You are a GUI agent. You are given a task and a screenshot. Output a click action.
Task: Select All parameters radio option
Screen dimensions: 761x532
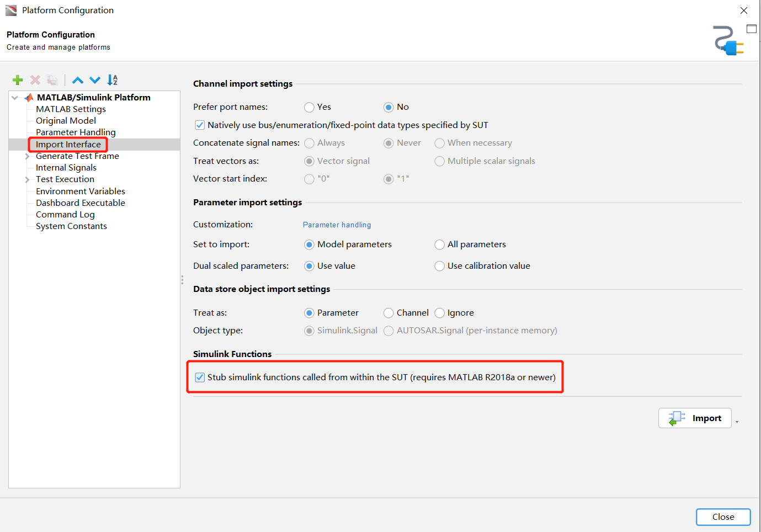click(x=439, y=244)
